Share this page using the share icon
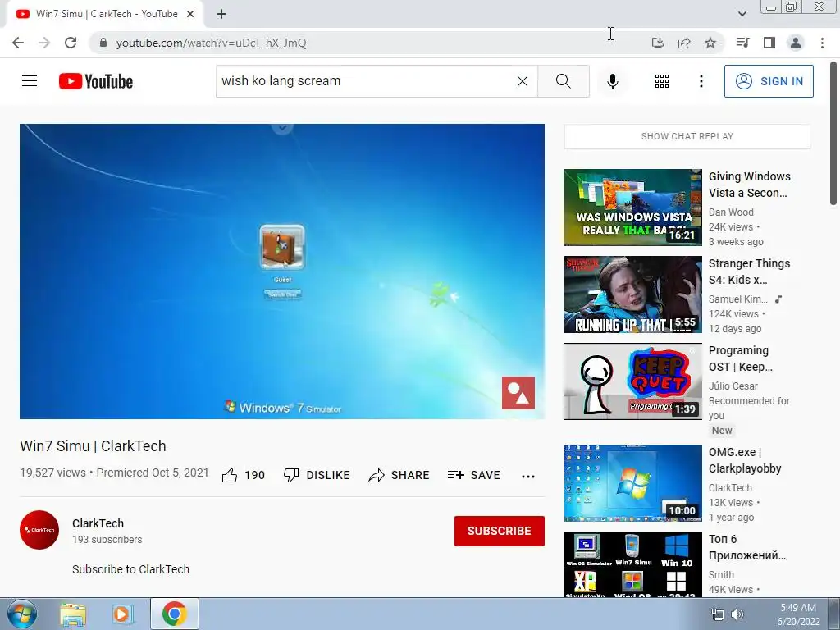The width and height of the screenshot is (840, 630). click(684, 43)
